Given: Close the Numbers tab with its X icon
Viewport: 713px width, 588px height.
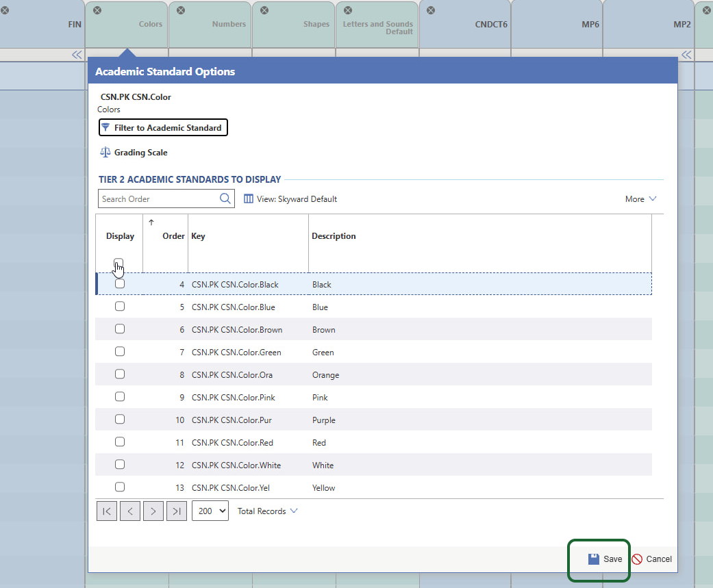Looking at the screenshot, I should (x=181, y=10).
